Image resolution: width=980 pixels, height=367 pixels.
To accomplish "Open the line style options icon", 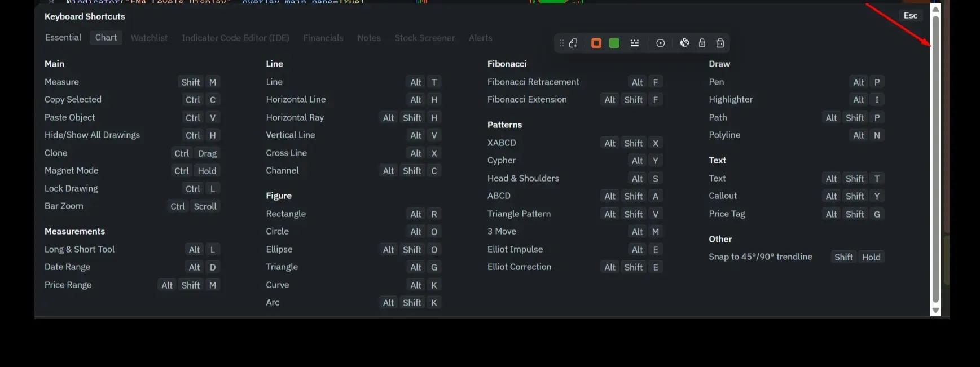I will (635, 43).
